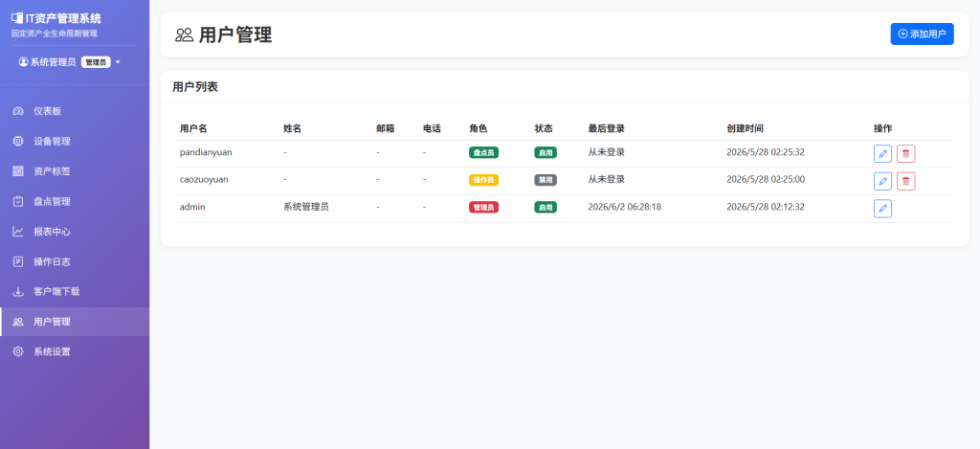Click the 管理员 badge next to 系统管理员
Screen dimensions: 980x449
96,62
